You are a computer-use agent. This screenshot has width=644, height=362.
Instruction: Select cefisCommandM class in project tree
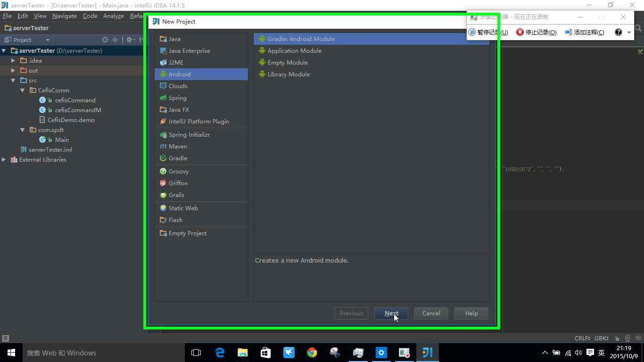78,110
